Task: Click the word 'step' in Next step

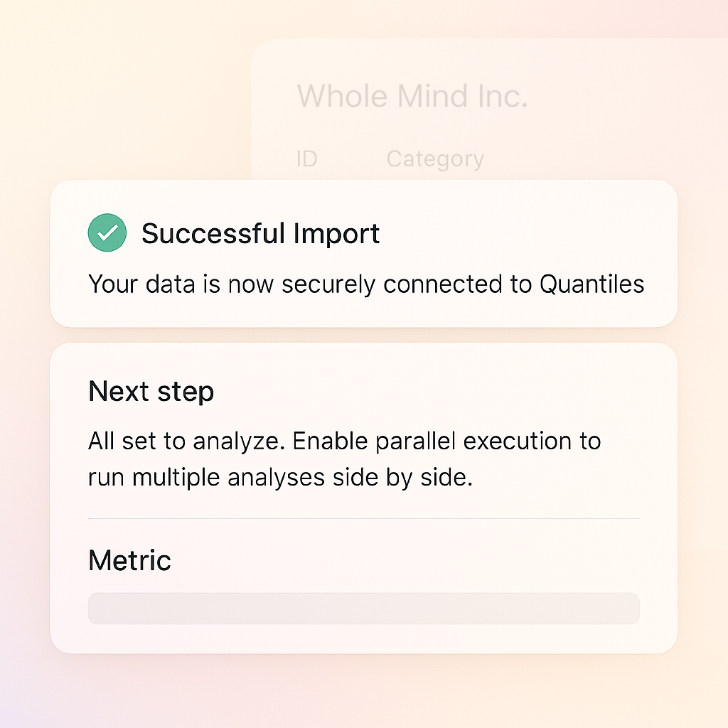Action: pyautogui.click(x=186, y=392)
